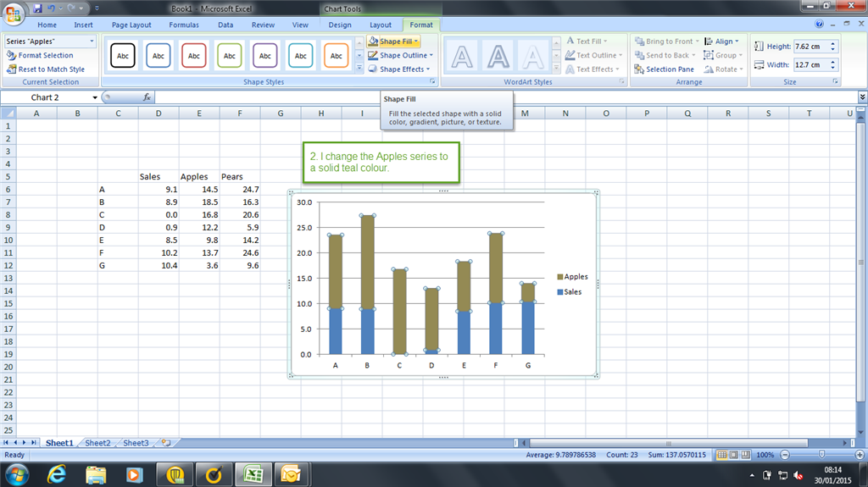Apply the aqua outline Abc shape style

pyautogui.click(x=301, y=56)
